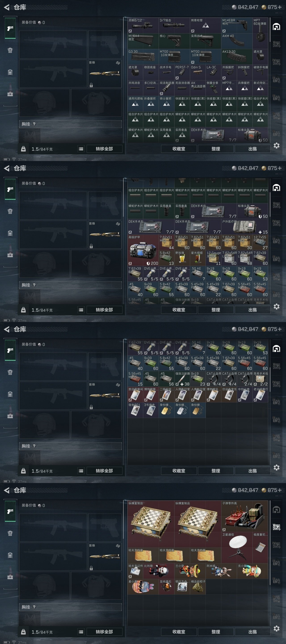The width and height of the screenshot is (286, 644).
Task: Select the 12 Gauge 龙息弹 ammo box
Action: click(213, 258)
